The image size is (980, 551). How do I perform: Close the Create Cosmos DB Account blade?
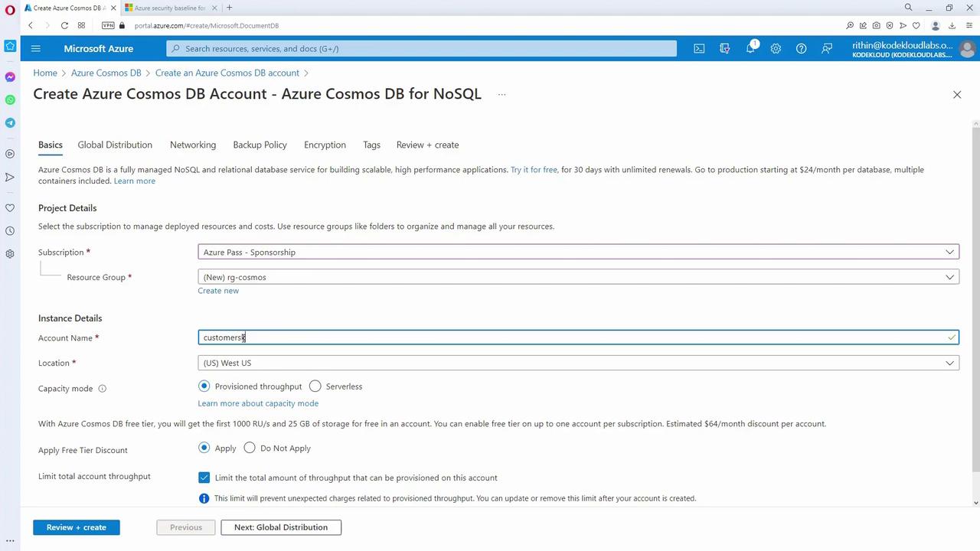(957, 94)
